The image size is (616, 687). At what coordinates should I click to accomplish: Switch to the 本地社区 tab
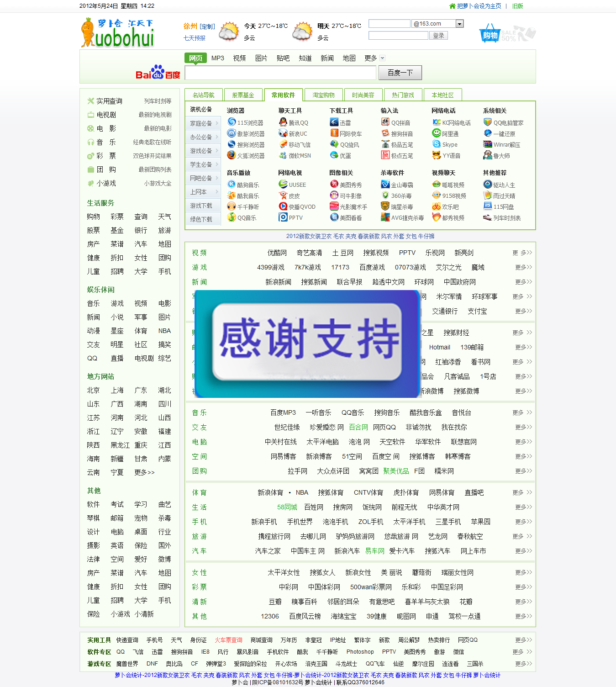pyautogui.click(x=442, y=95)
